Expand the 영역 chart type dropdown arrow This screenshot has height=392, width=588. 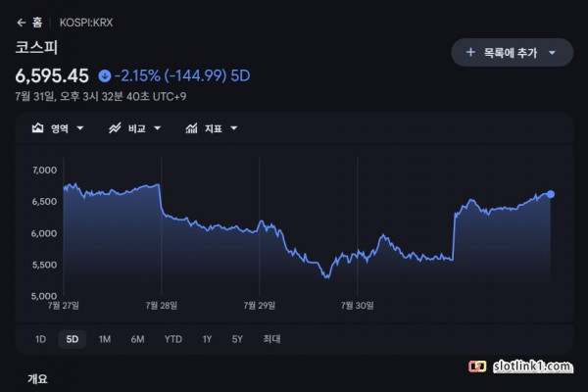coord(80,128)
